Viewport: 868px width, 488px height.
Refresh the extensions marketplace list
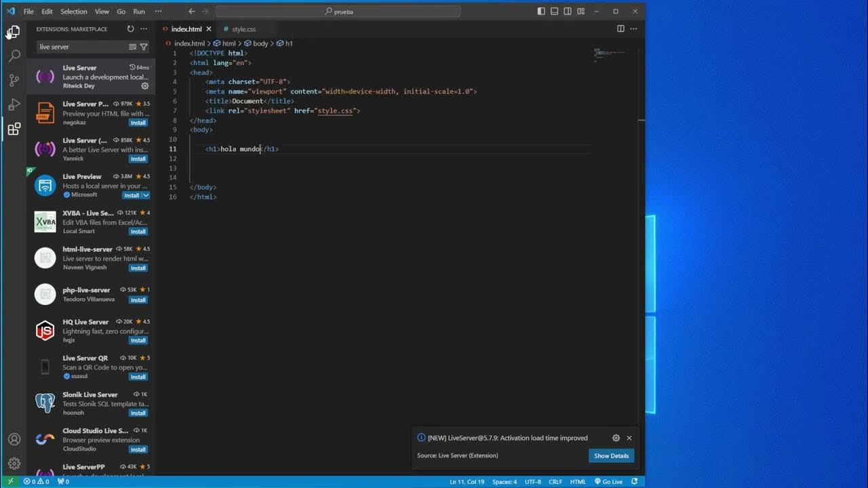pyautogui.click(x=130, y=29)
